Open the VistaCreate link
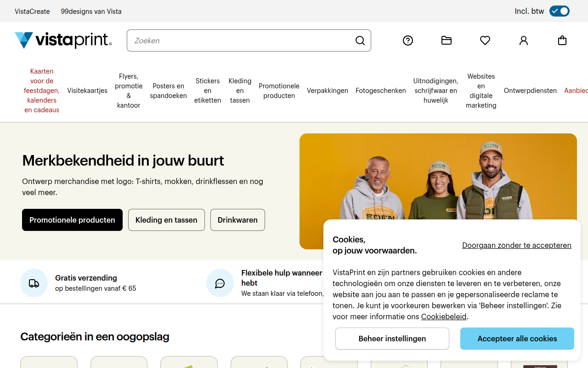This screenshot has height=368, width=588. click(x=32, y=11)
